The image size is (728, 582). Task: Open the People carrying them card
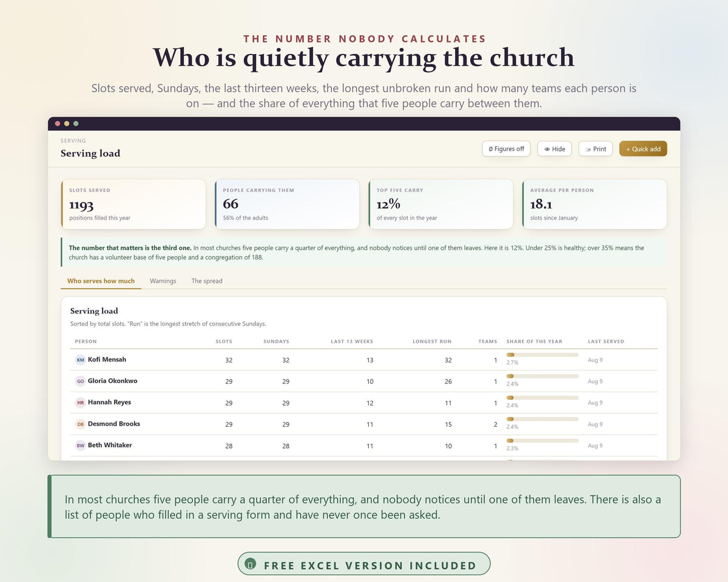click(x=287, y=204)
